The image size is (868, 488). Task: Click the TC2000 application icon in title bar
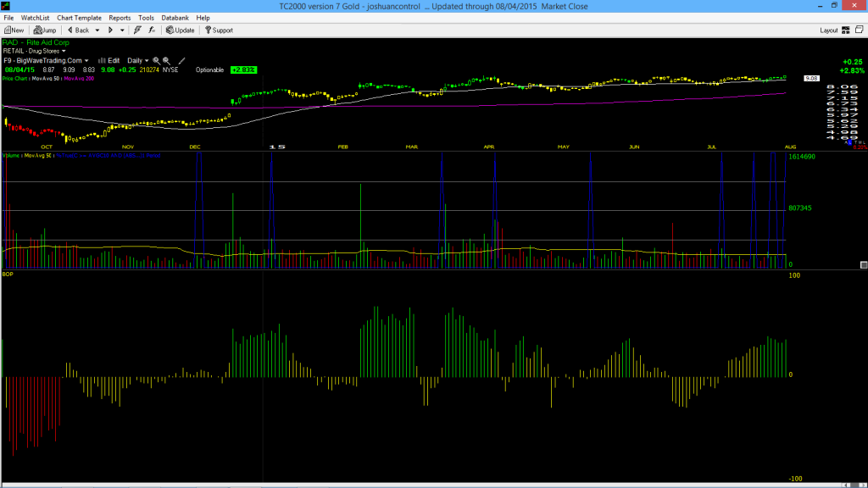(7, 6)
